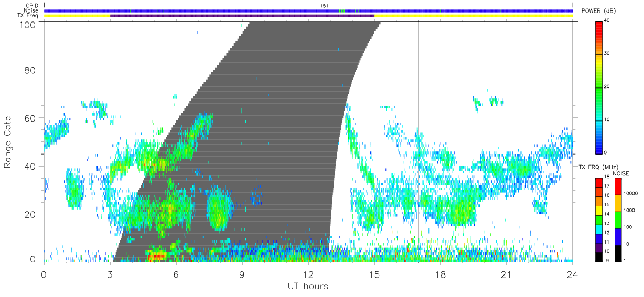Click the 60 tick label on the Range Gate axis

tap(30, 118)
